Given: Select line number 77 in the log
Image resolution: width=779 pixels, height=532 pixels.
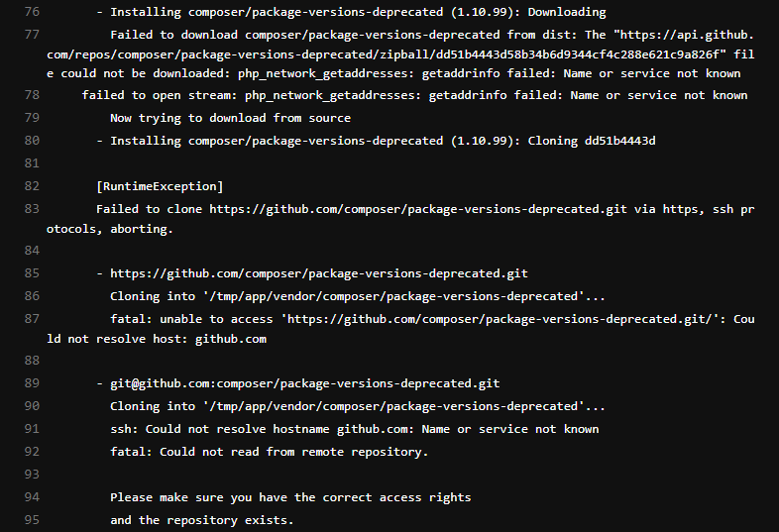Looking at the screenshot, I should point(30,35).
